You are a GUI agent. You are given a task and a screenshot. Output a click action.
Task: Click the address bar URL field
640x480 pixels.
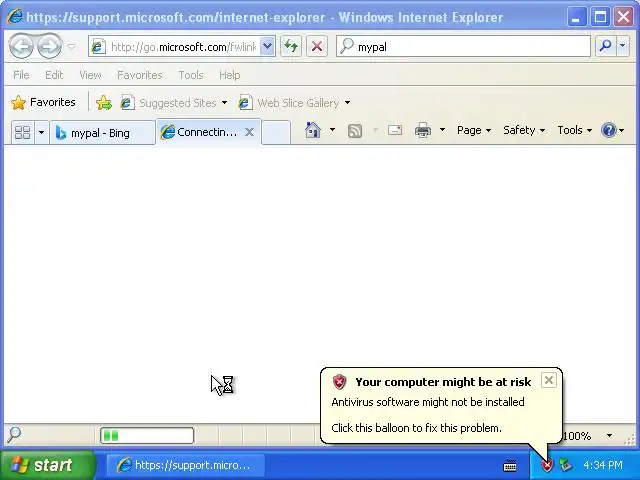(182, 47)
